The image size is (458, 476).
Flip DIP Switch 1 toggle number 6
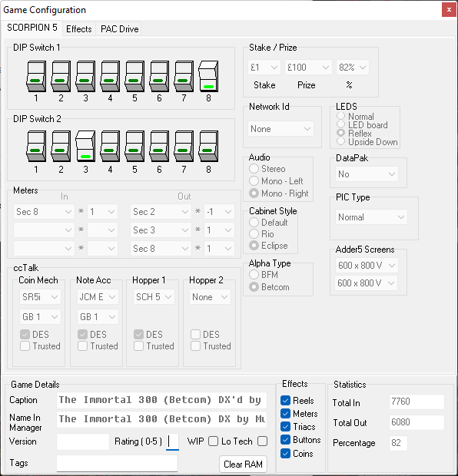pos(160,76)
